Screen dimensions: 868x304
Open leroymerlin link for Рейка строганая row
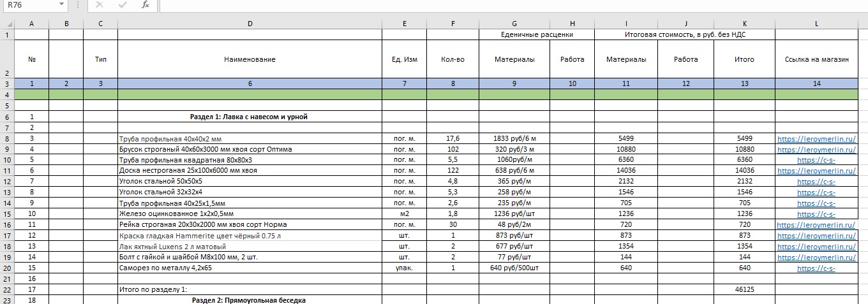click(816, 225)
